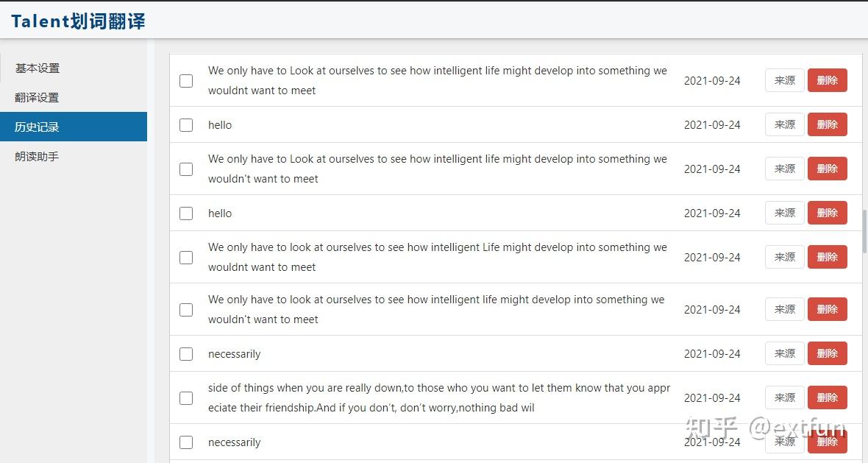Click 删除 for the 'side of things' entry
The height and width of the screenshot is (463, 868).
827,397
